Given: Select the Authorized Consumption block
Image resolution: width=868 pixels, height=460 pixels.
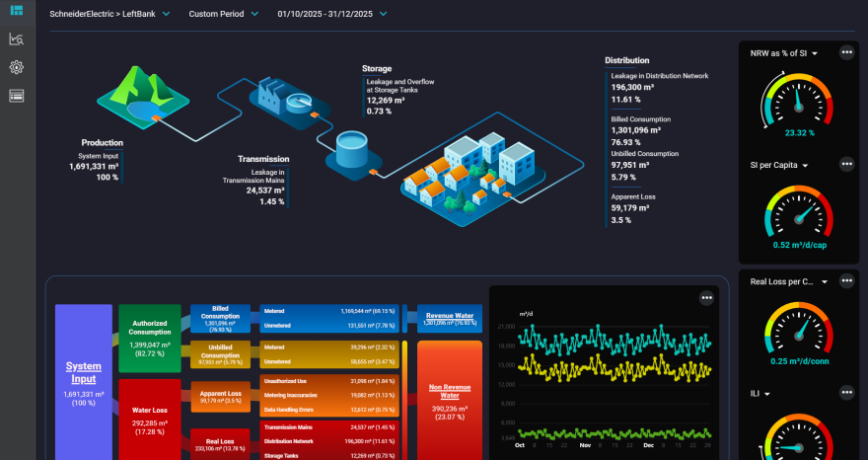Looking at the screenshot, I should click(x=150, y=338).
